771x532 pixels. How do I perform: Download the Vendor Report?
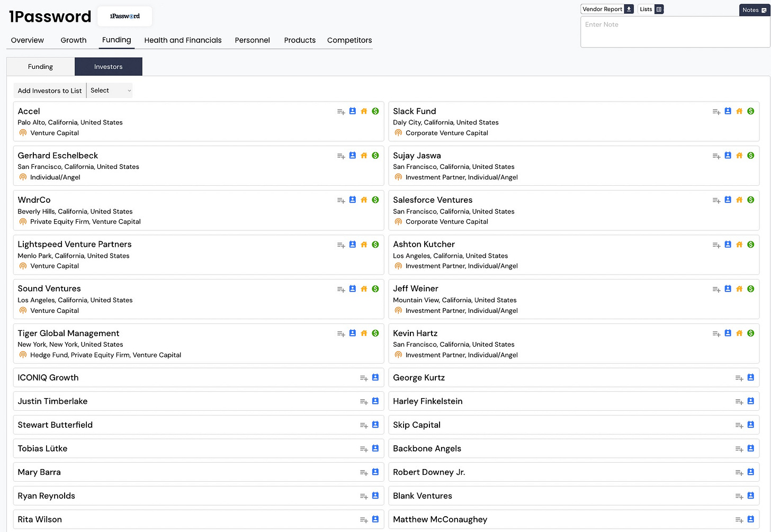[607, 9]
